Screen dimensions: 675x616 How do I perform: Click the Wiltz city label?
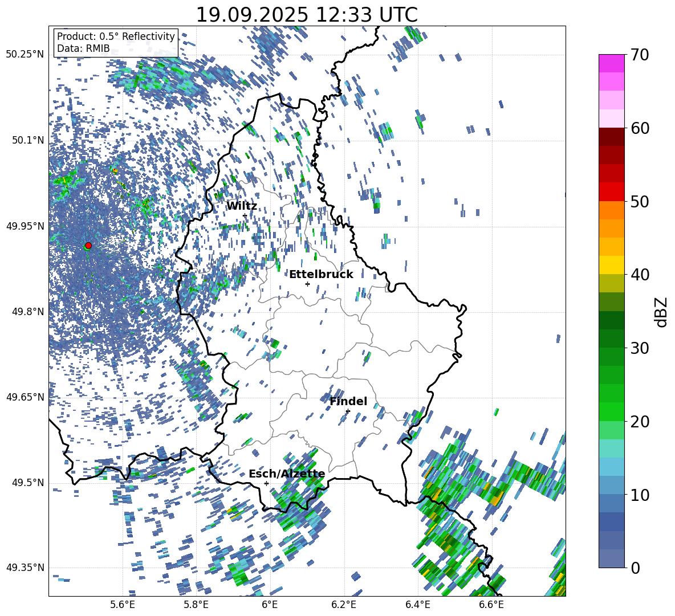tap(242, 206)
